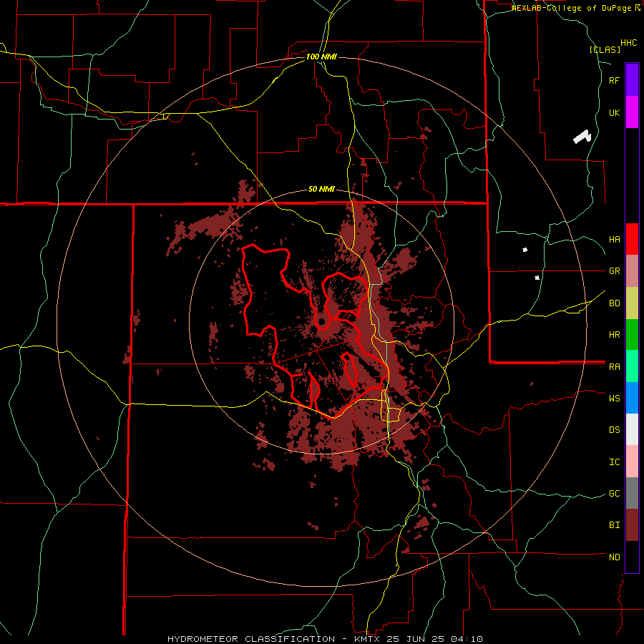Click the ND legend label
Image resolution: width=644 pixels, height=644 pixels.
(x=614, y=557)
